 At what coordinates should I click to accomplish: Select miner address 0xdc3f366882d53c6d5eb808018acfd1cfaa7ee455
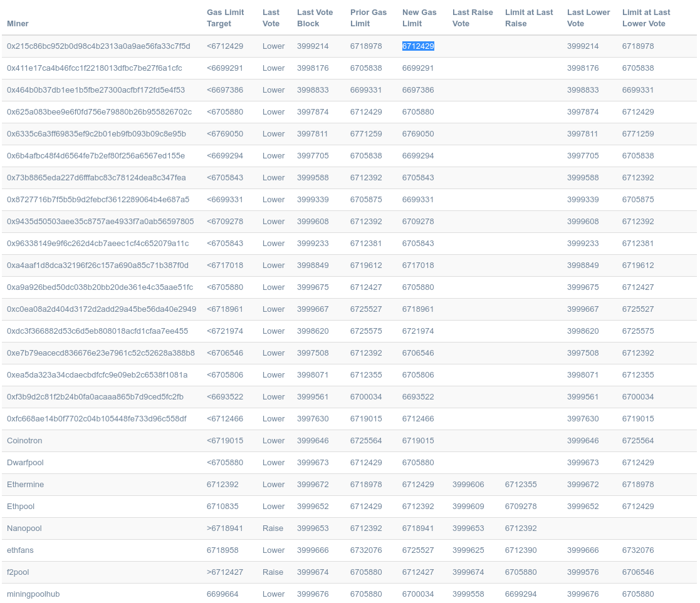(x=97, y=331)
